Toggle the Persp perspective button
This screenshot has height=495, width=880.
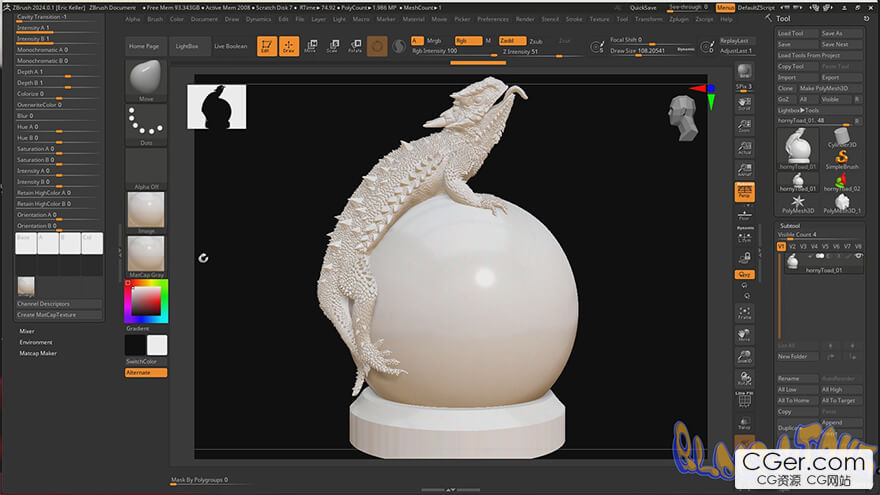(x=744, y=192)
